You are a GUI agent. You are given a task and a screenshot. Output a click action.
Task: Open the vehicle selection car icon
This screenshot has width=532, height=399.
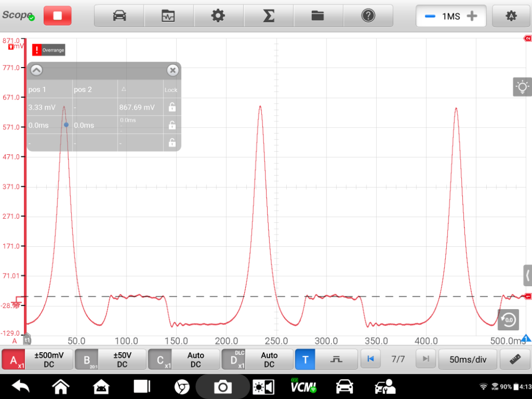point(119,16)
